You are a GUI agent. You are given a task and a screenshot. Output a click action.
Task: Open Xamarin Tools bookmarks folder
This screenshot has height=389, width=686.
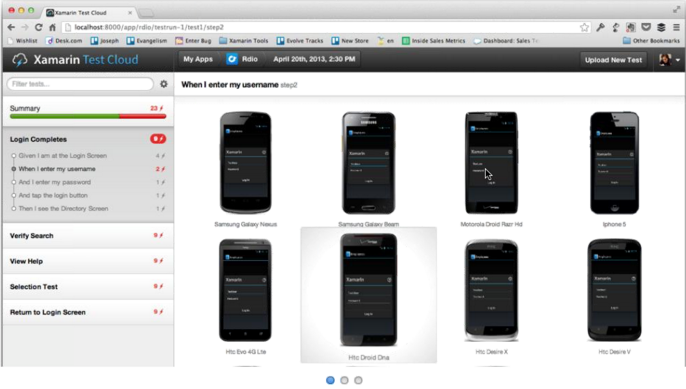(244, 41)
